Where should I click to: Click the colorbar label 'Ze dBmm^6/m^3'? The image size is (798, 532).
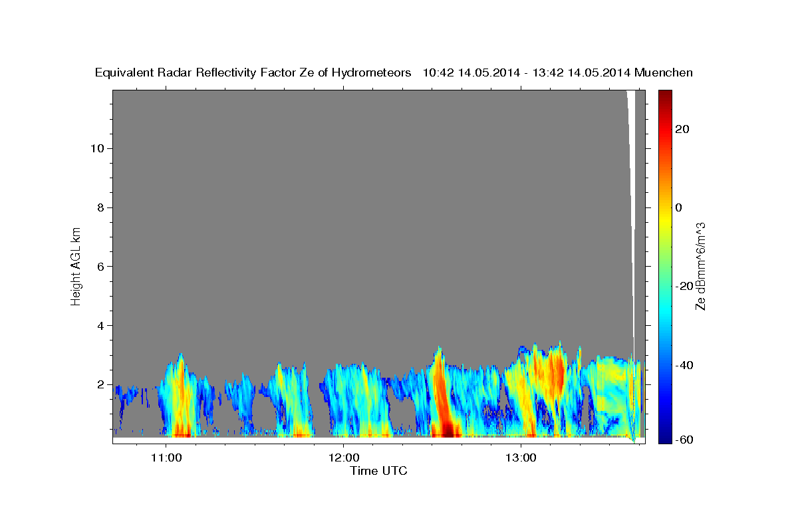700,266
